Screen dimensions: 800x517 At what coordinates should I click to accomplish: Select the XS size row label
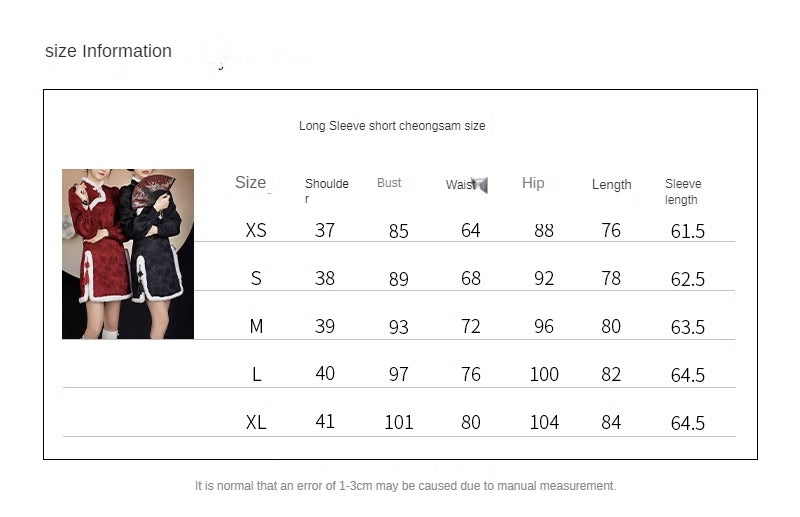point(256,230)
